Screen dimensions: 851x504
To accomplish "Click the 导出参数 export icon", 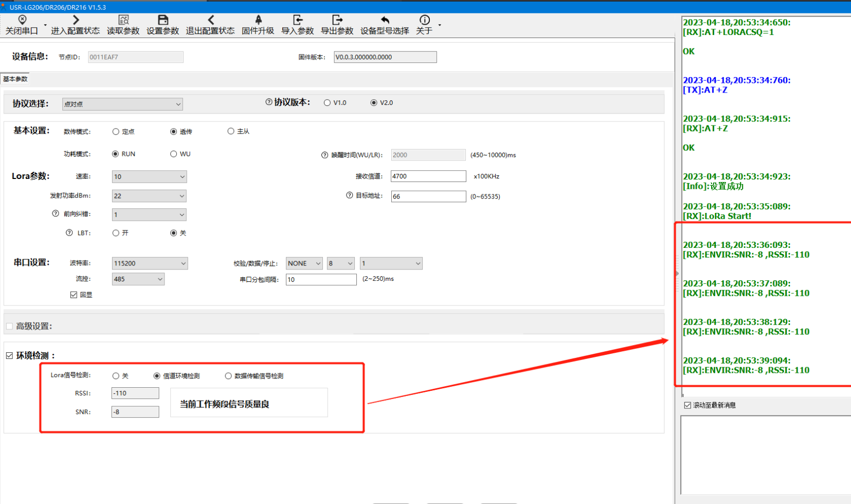I will click(337, 20).
